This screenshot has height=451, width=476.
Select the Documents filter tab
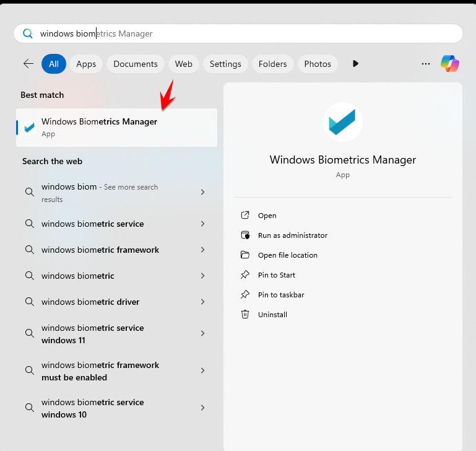coord(136,64)
